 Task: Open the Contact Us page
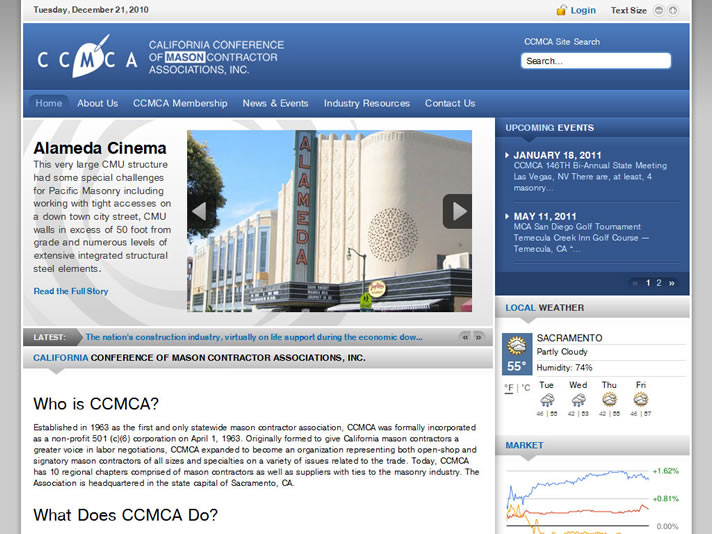[450, 103]
